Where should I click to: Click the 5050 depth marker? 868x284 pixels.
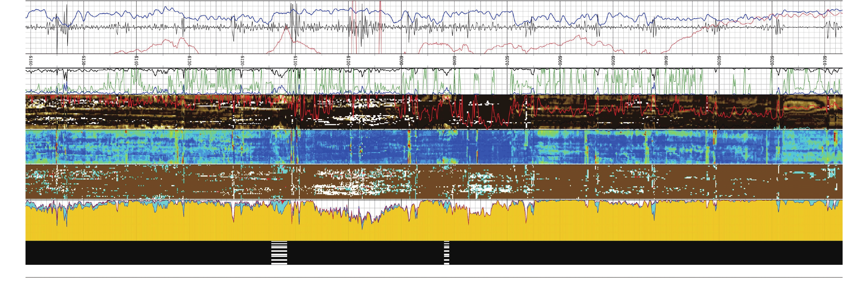tap(613, 61)
